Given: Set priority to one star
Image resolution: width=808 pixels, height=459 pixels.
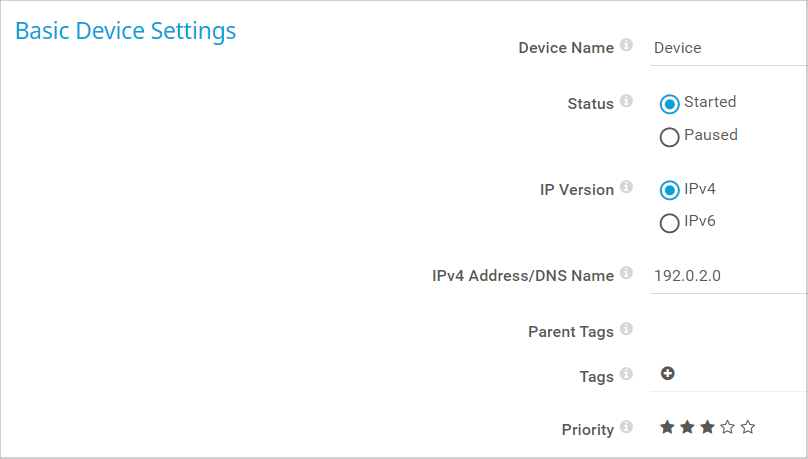Looking at the screenshot, I should tap(667, 427).
